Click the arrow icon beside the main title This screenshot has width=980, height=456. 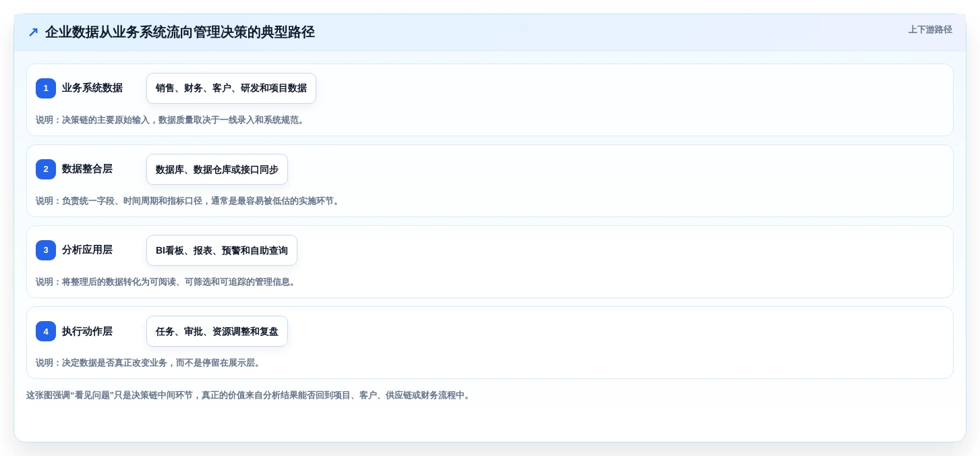tap(33, 32)
